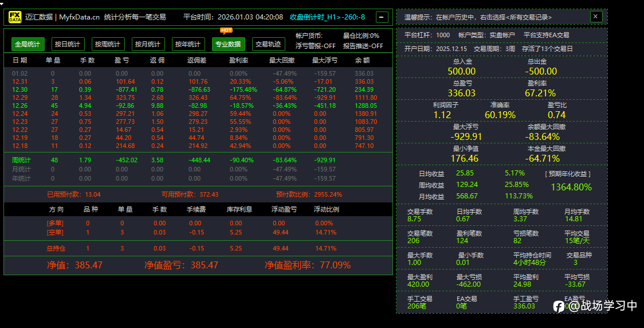Click the 帐户货币 label

[x=309, y=36]
